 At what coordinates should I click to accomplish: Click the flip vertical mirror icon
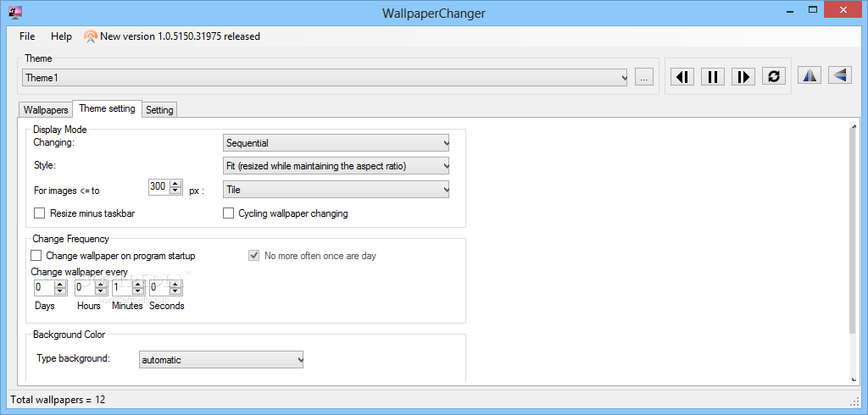tap(840, 75)
